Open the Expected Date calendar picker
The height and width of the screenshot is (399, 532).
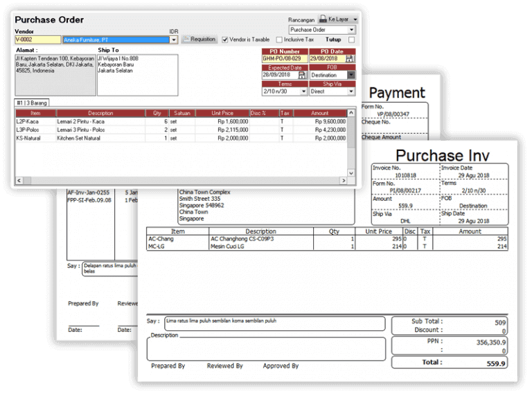302,75
